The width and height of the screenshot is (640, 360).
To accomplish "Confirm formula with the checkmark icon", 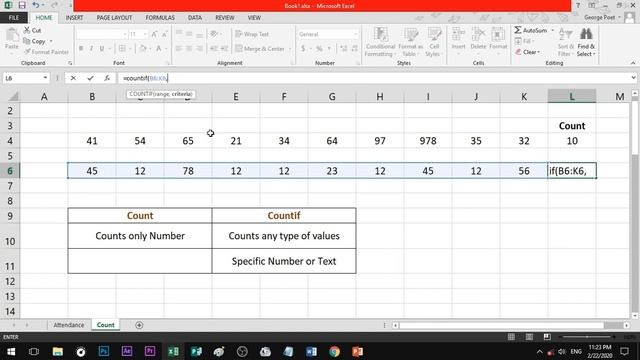I will (90, 78).
